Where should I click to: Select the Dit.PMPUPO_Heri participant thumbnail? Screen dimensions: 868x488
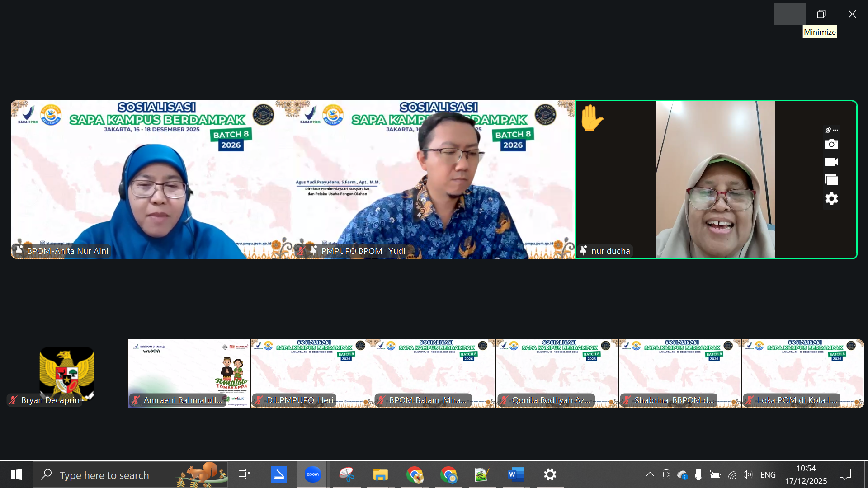click(x=311, y=373)
